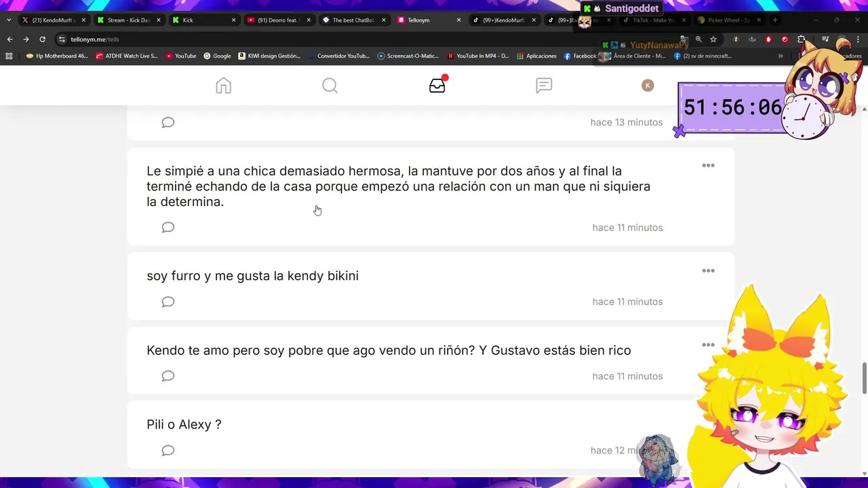Switch to the 'Stream - Kick Da' tab
This screenshot has height=488, width=868.
click(x=129, y=20)
